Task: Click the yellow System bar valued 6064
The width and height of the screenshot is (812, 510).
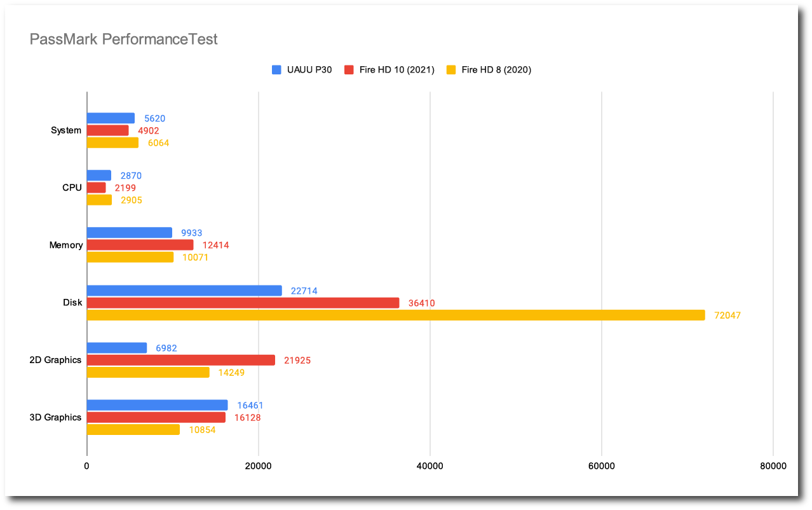Action: tap(112, 142)
